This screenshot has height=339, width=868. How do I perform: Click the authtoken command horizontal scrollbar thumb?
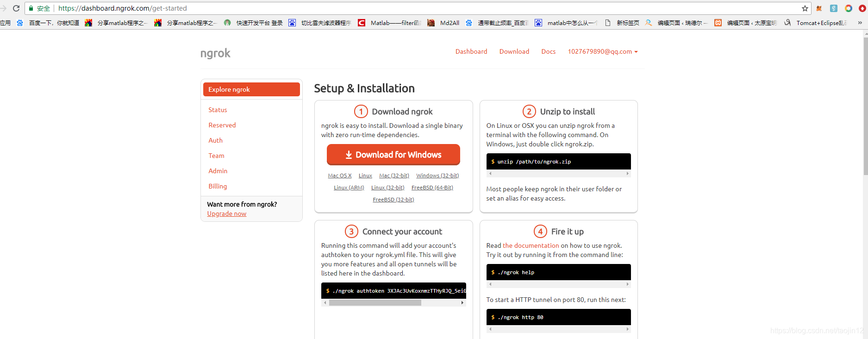pyautogui.click(x=375, y=302)
